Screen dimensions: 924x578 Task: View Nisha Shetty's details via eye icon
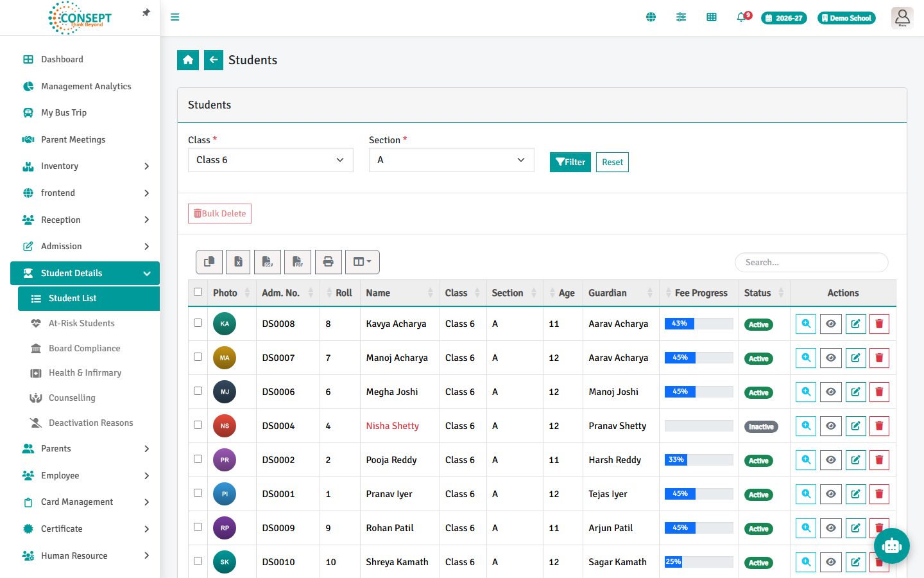[830, 426]
